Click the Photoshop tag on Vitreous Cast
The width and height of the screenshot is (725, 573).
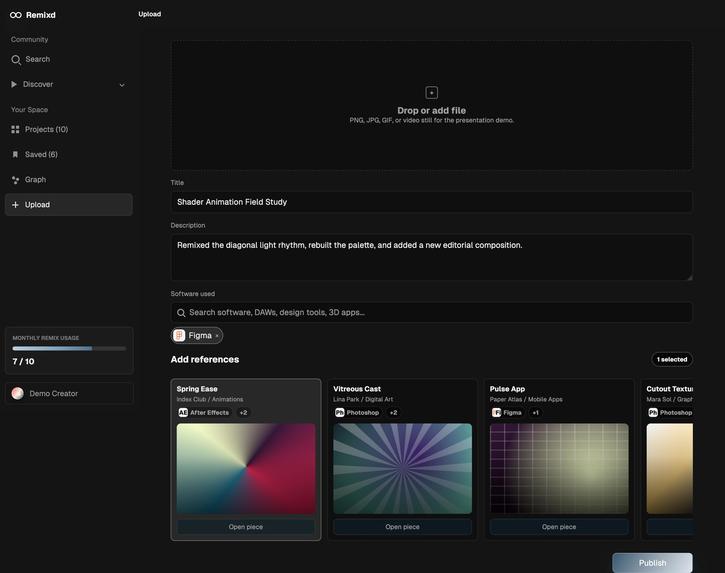point(357,413)
